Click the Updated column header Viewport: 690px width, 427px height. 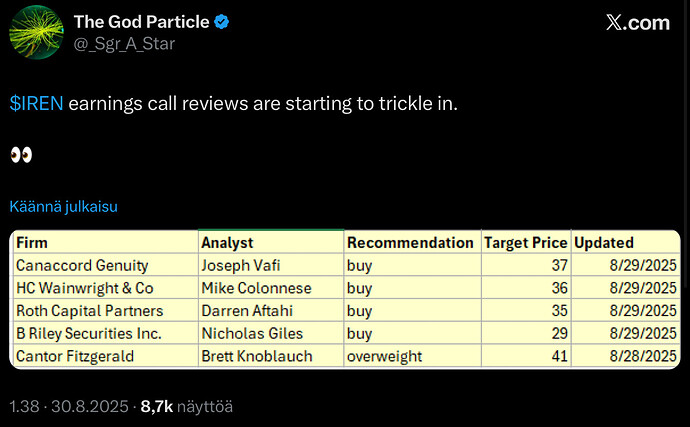pyautogui.click(x=603, y=243)
